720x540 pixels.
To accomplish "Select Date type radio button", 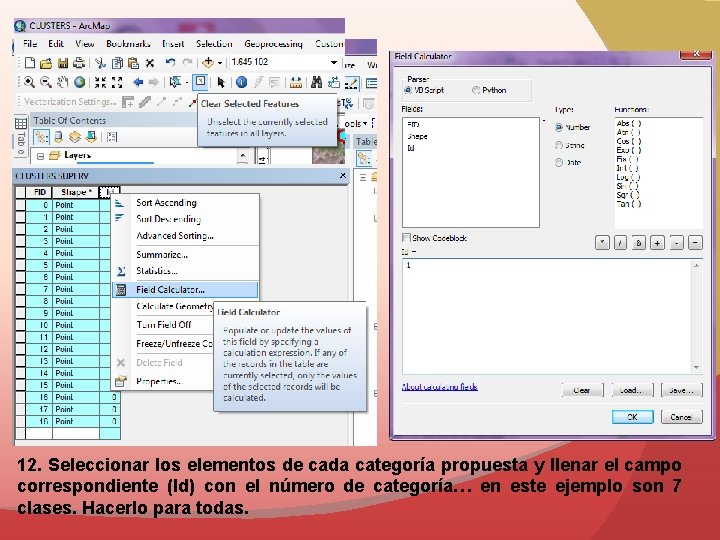I will point(559,163).
